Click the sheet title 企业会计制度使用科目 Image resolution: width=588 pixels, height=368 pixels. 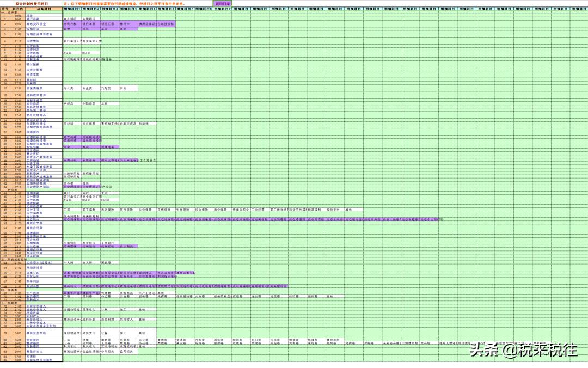point(32,3)
